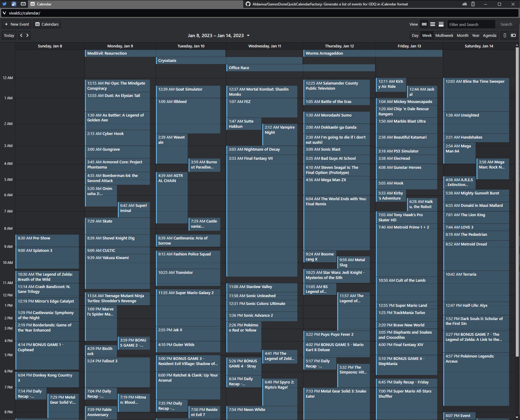
Task: Click the Vivaldi icon in the address bar
Action: [5, 13]
